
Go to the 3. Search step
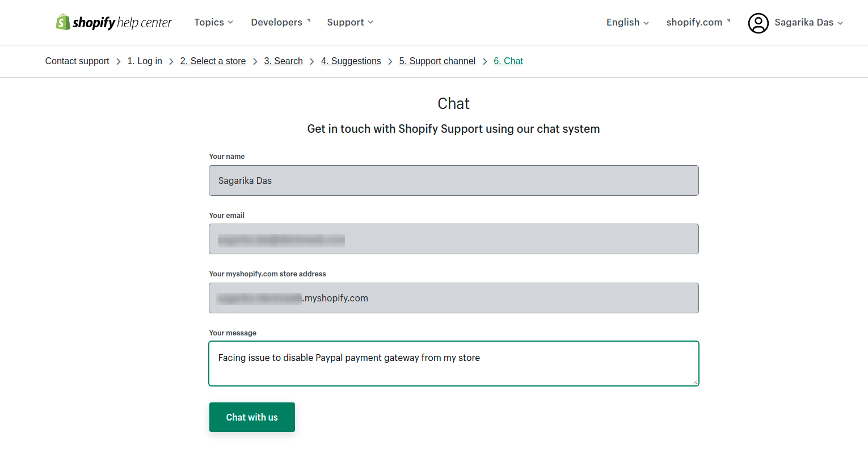283,61
